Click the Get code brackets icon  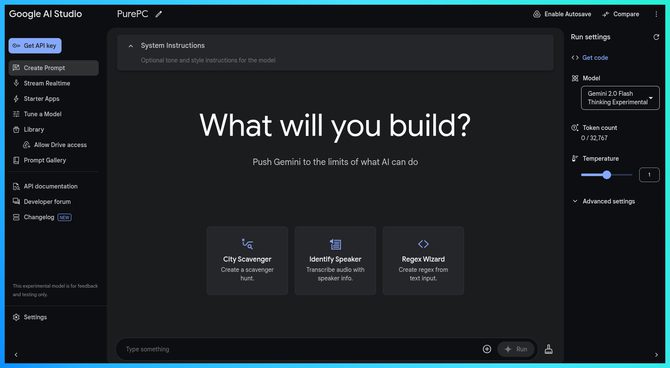pyautogui.click(x=575, y=58)
